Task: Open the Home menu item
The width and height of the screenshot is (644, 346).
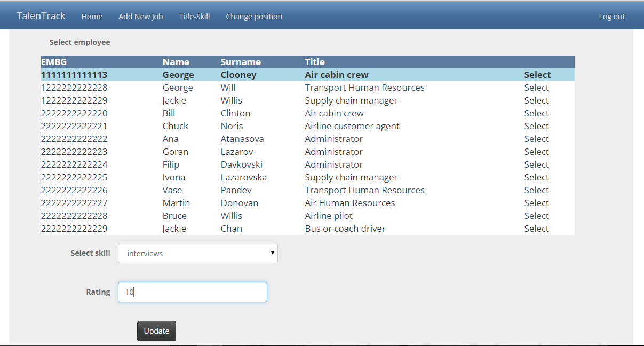Action: [92, 17]
